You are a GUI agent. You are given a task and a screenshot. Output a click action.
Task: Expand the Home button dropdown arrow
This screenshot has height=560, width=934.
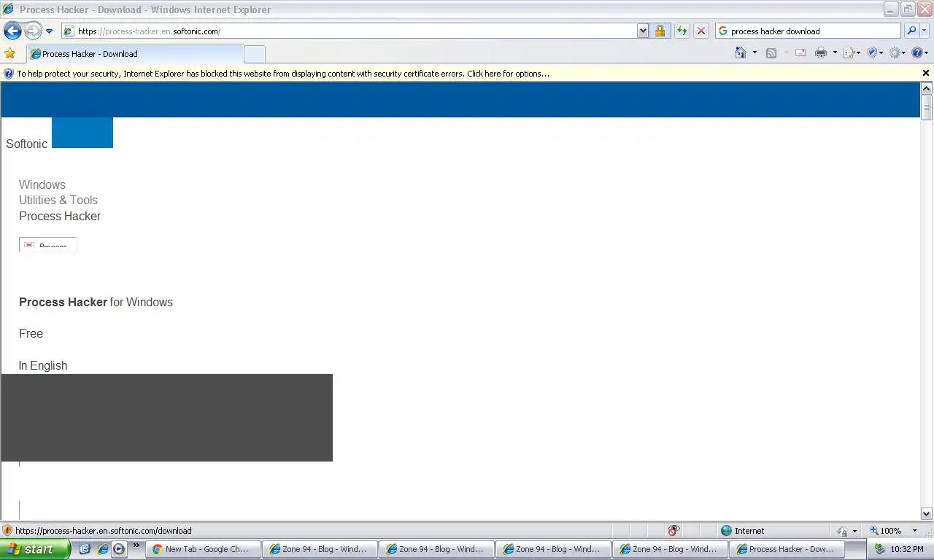(x=754, y=52)
